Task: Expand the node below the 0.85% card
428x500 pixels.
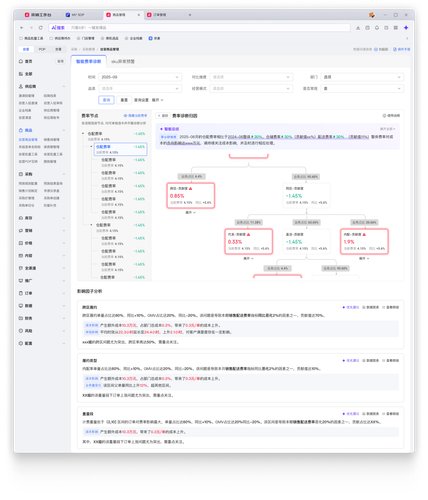Action: [191, 212]
